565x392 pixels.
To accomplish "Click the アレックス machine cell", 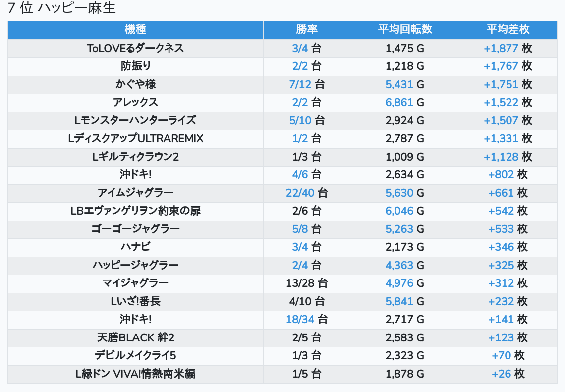I will click(x=135, y=102).
